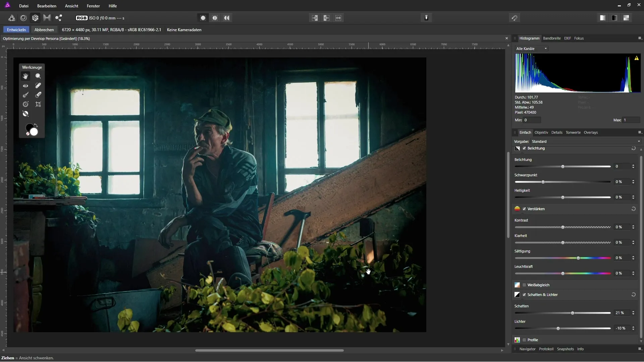Switch to the Objektiv tab
Screen dimensions: 644x362
541,132
